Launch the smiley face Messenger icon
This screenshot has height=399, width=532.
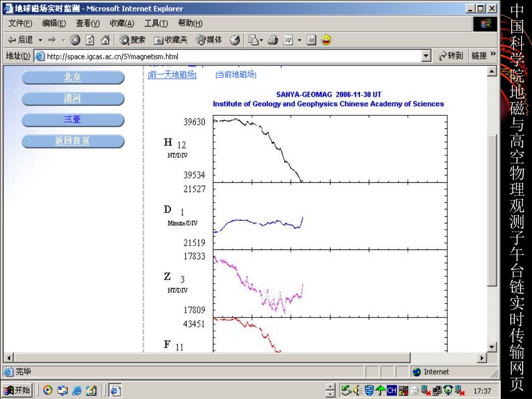[x=326, y=40]
